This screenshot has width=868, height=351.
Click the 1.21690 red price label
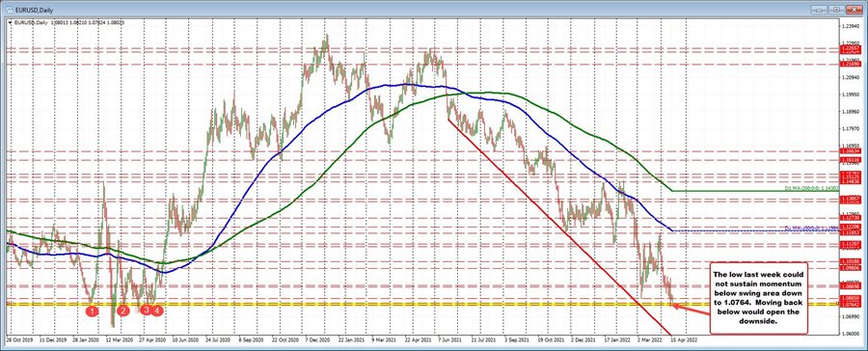851,65
